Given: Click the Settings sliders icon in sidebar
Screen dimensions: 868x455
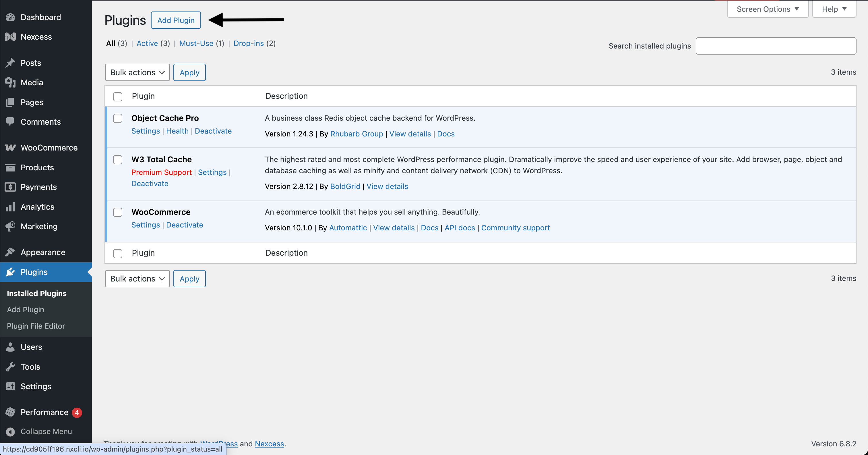Looking at the screenshot, I should tap(10, 386).
